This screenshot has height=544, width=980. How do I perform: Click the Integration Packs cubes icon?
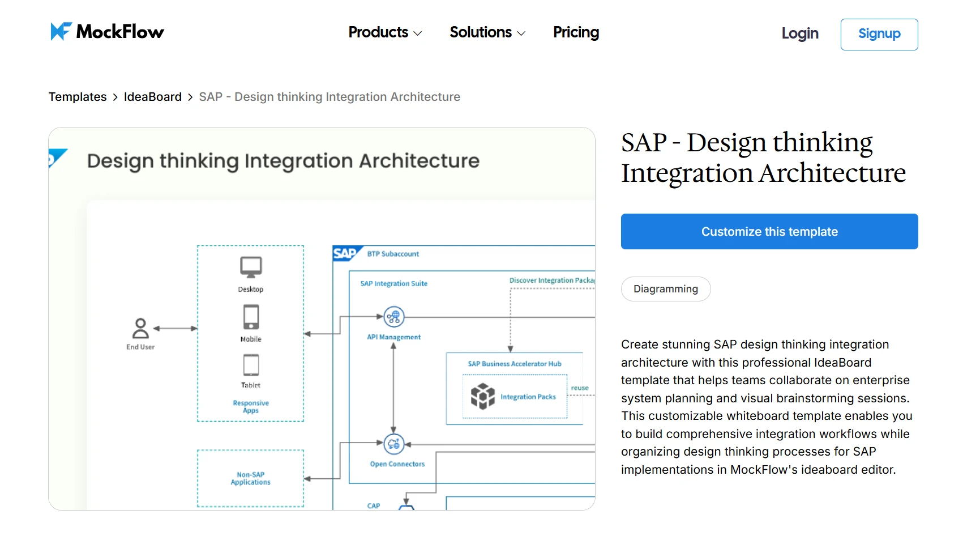pos(483,396)
